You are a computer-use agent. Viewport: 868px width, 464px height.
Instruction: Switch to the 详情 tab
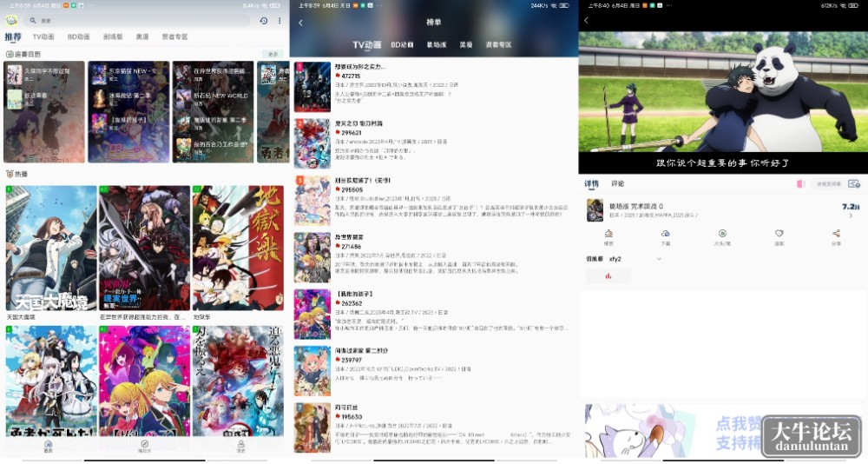(x=591, y=183)
